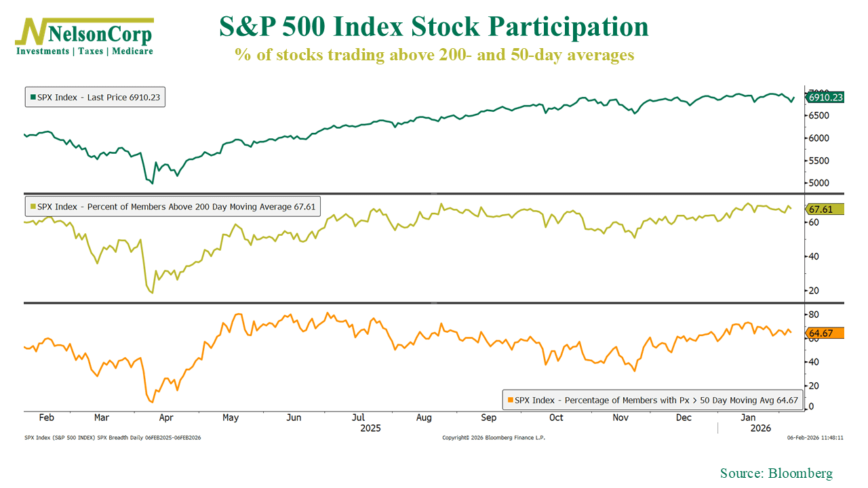Click the Investments | Taxes | Medicare tagline
The height and width of the screenshot is (488, 868).
click(85, 52)
